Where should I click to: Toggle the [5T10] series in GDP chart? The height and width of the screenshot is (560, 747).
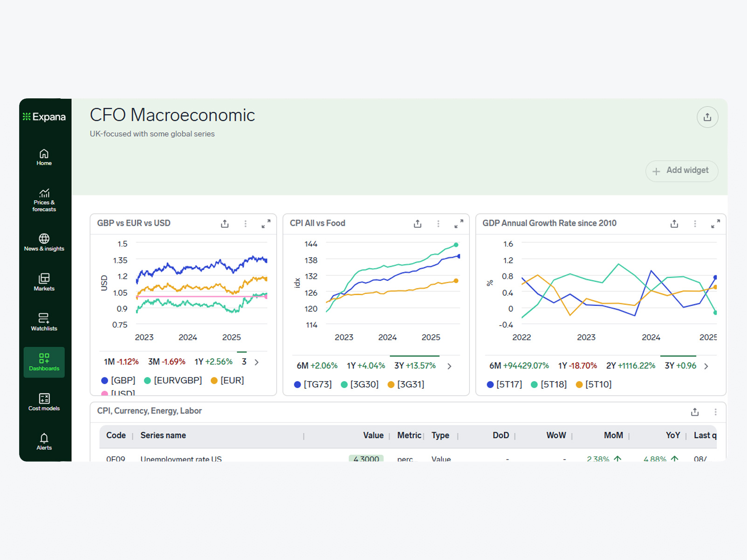(593, 384)
